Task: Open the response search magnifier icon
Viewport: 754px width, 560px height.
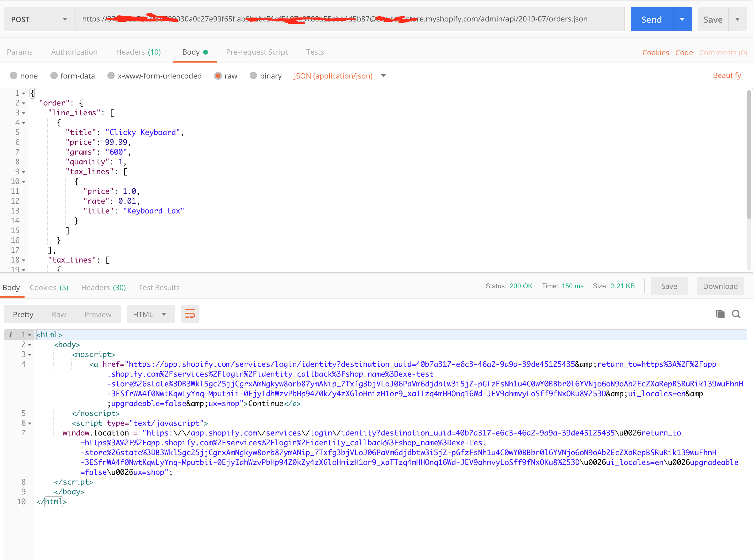Action: click(x=736, y=314)
